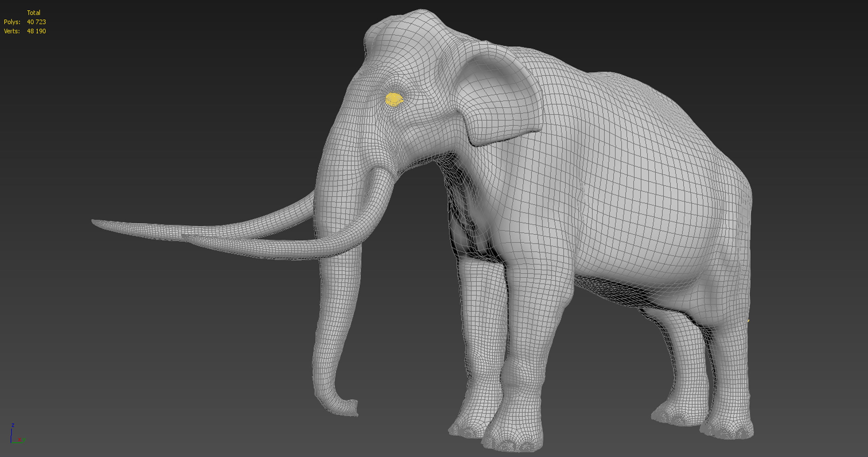This screenshot has width=868, height=457.
Task: Click the polygon count value '40 723'
Action: pyautogui.click(x=36, y=22)
